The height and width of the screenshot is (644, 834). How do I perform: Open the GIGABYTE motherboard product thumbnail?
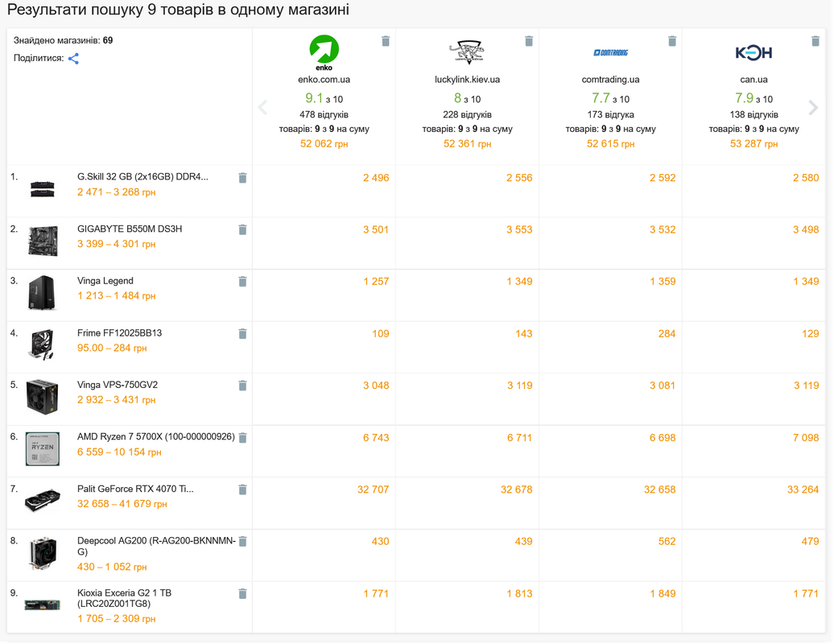43,241
